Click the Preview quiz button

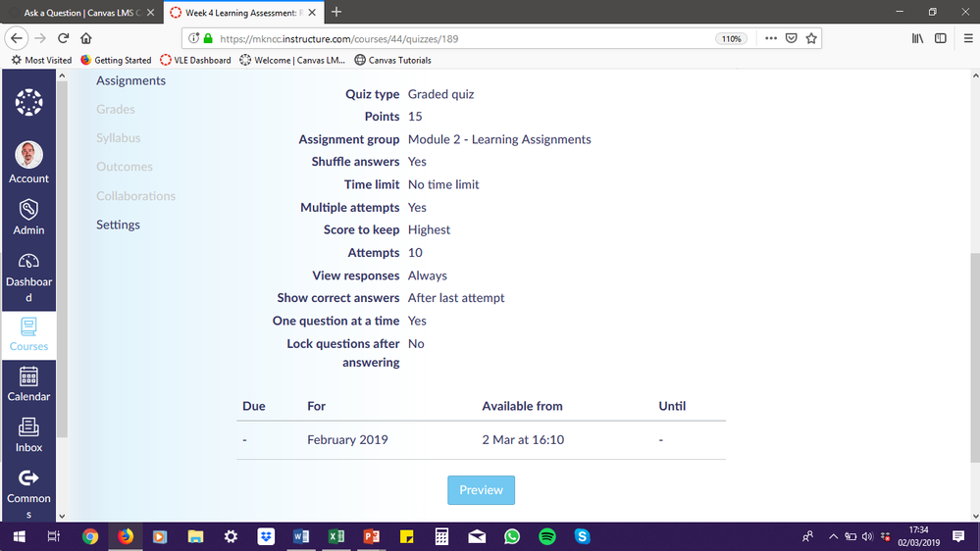pyautogui.click(x=481, y=490)
